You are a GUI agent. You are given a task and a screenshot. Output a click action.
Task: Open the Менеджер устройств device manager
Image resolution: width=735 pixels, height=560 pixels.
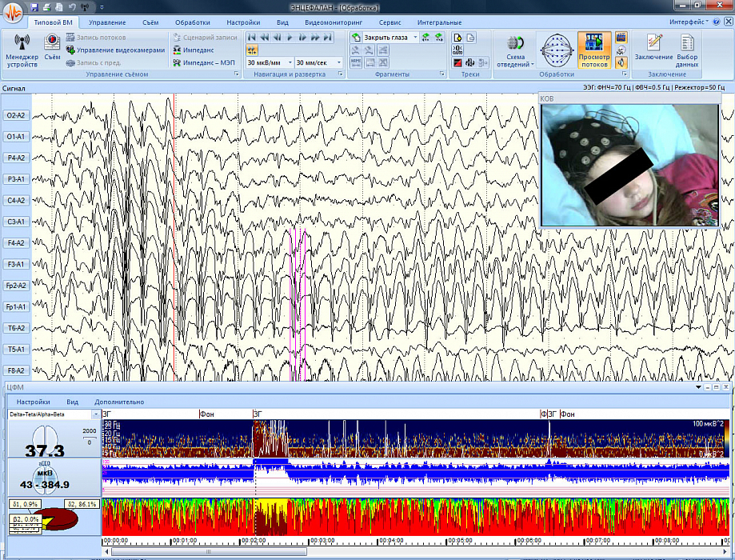point(22,49)
